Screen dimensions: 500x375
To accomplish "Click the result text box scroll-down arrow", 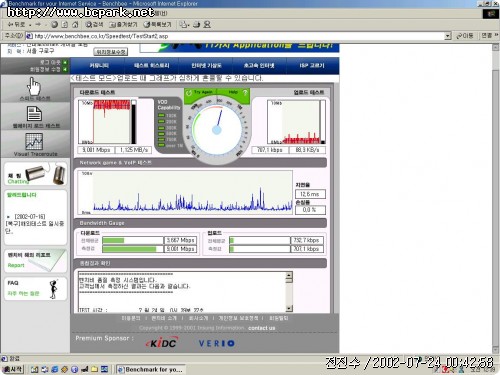I will [289, 308].
